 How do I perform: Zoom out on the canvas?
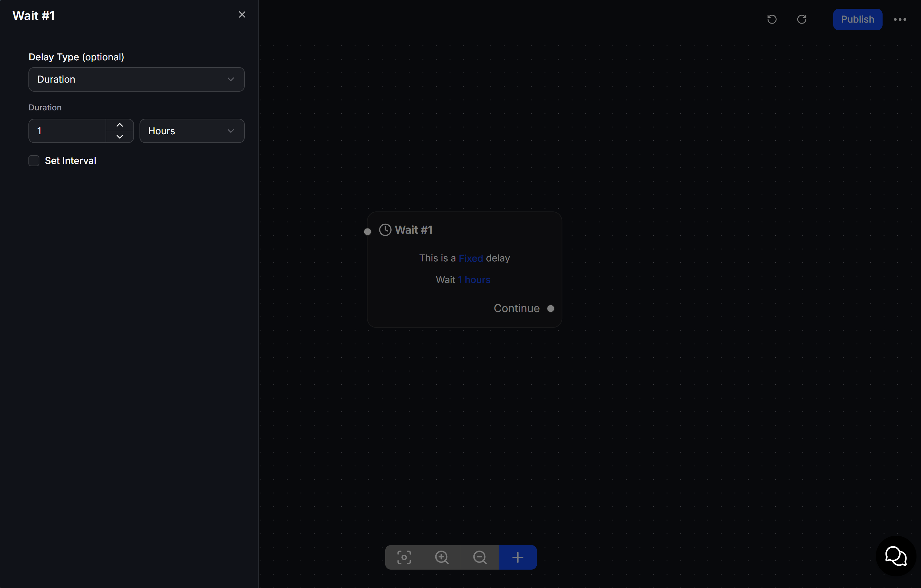[480, 557]
